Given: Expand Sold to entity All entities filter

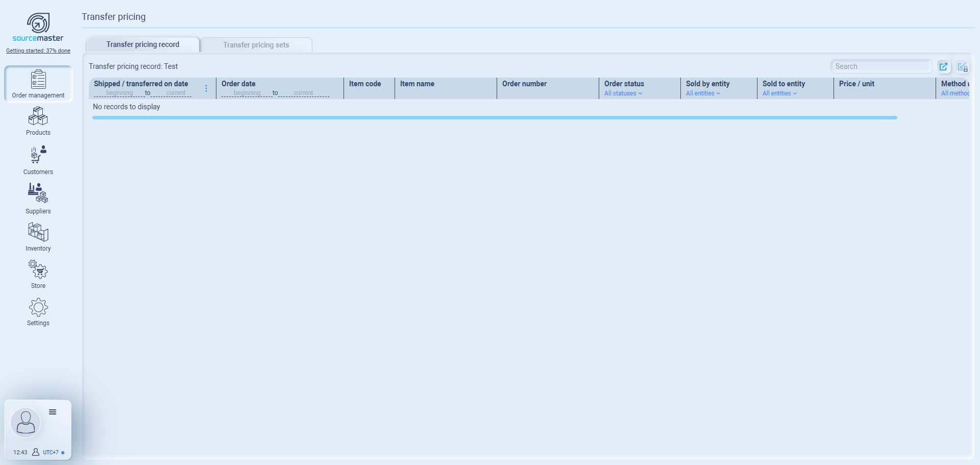Looking at the screenshot, I should click(x=779, y=93).
